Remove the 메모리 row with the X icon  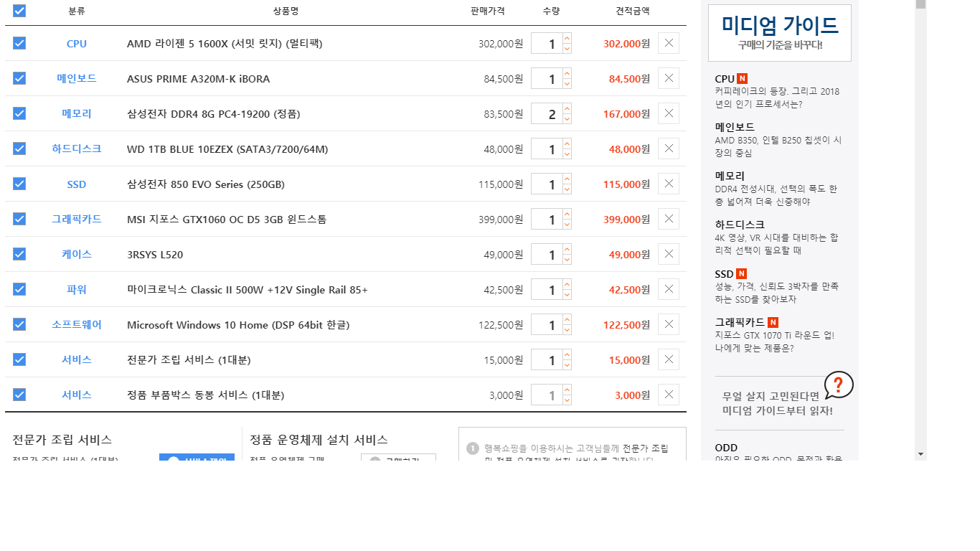click(x=669, y=113)
